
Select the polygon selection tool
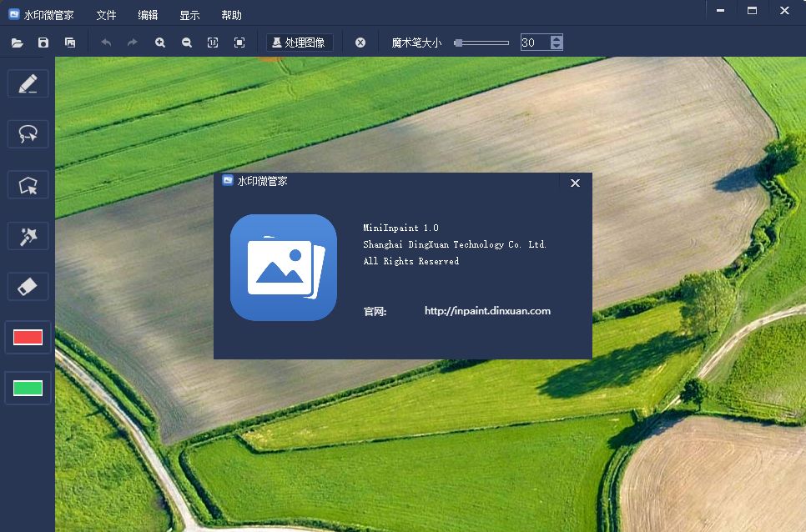point(28,184)
